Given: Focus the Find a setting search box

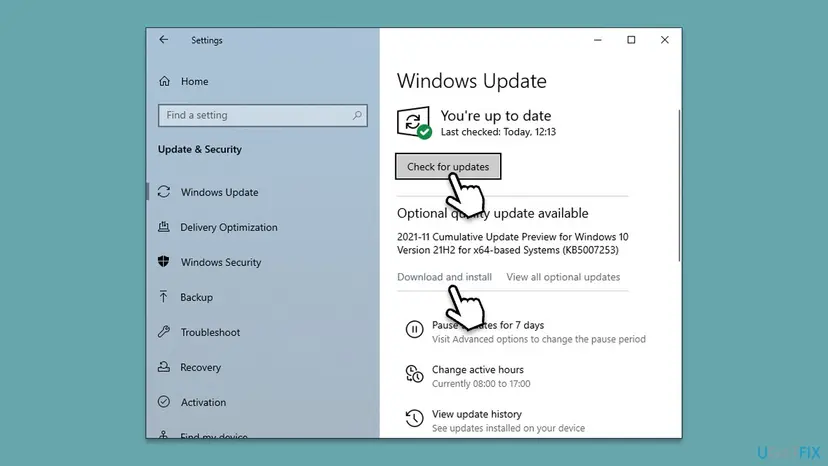Looking at the screenshot, I should tap(262, 115).
